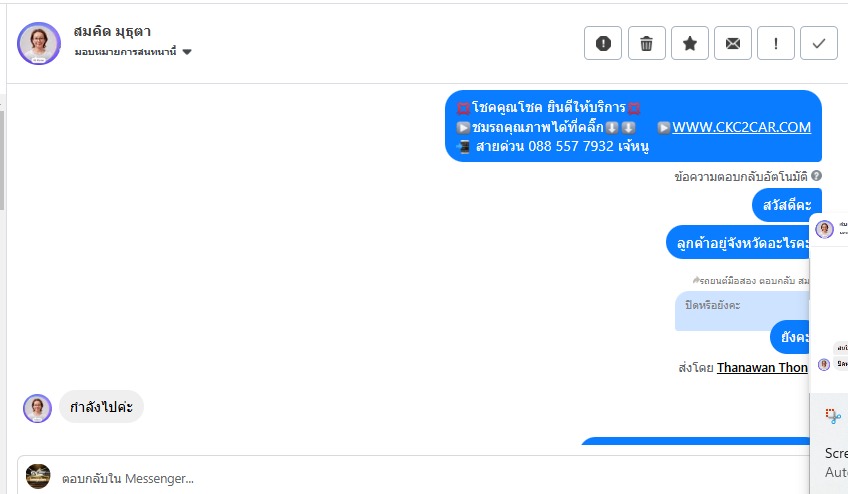Click the left panel vertical scrollbar
Screen dimensions: 848x494
click(x=2, y=160)
